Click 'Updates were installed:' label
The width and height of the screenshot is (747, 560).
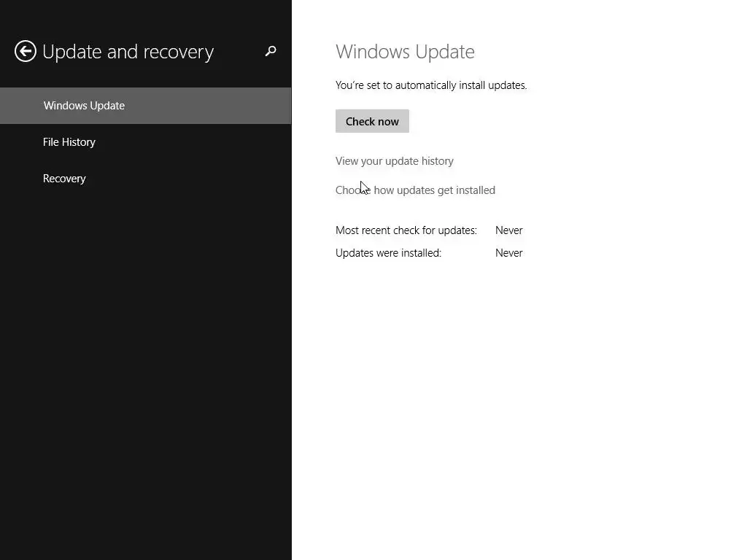(x=388, y=253)
